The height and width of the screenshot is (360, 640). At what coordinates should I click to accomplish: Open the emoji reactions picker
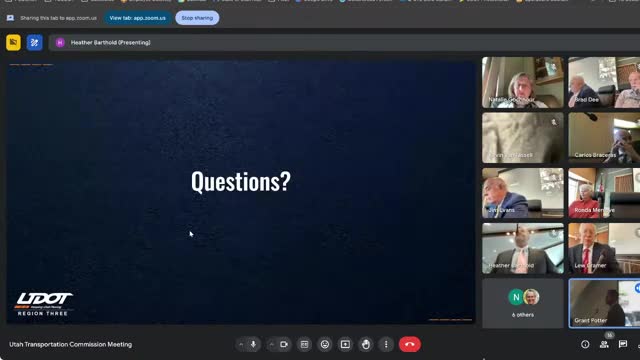tap(325, 344)
